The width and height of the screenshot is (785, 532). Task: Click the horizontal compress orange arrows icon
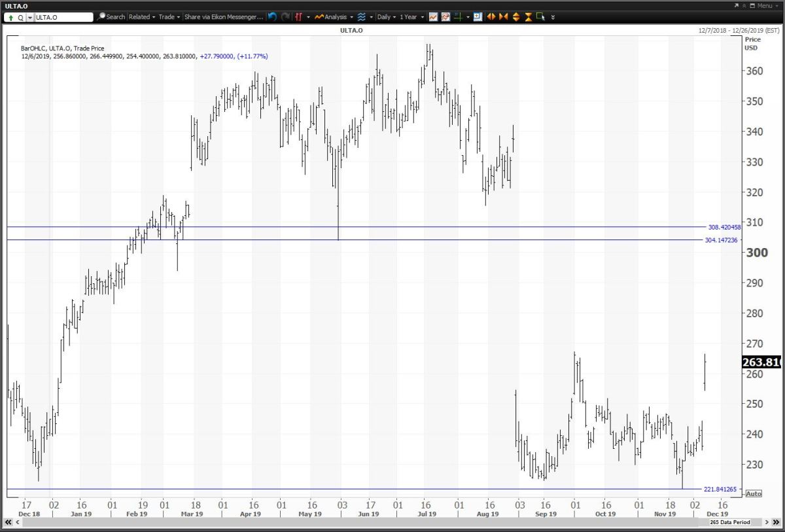point(503,17)
